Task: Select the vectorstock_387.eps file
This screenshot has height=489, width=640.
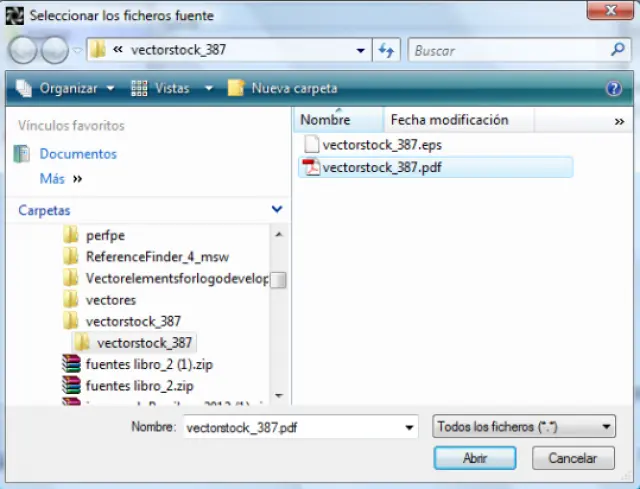Action: point(381,145)
